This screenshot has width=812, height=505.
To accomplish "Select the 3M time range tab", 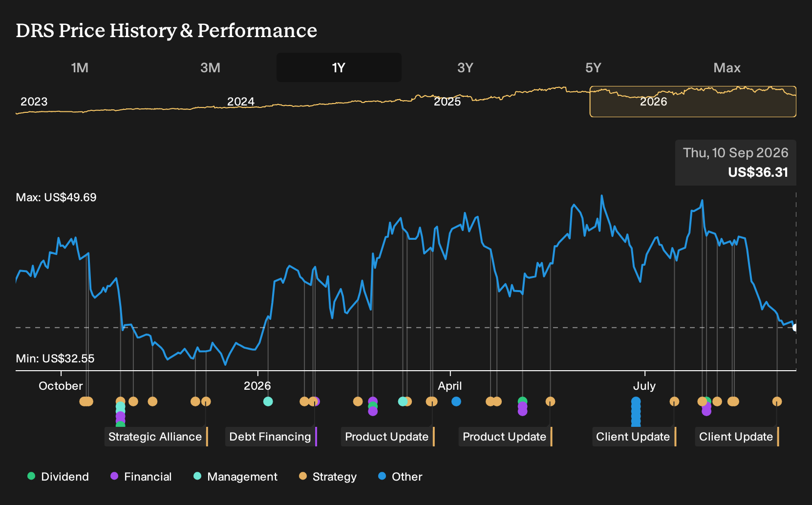I will (x=210, y=67).
